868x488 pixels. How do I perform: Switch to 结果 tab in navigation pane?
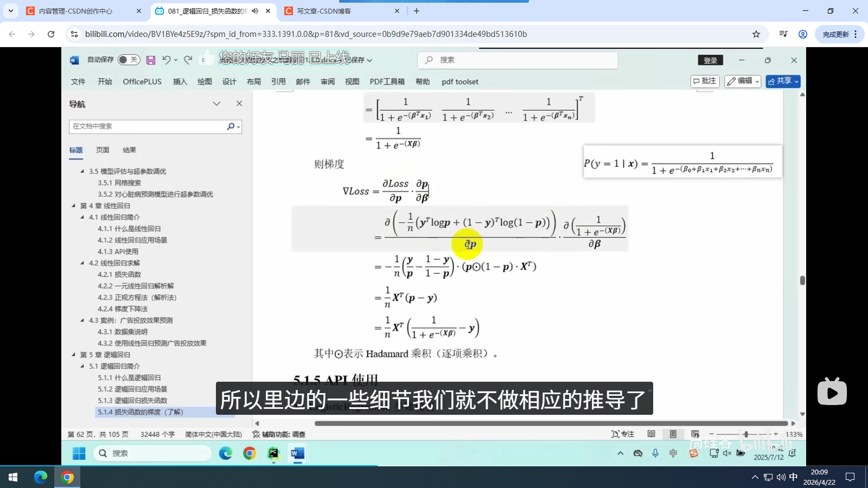tap(129, 150)
